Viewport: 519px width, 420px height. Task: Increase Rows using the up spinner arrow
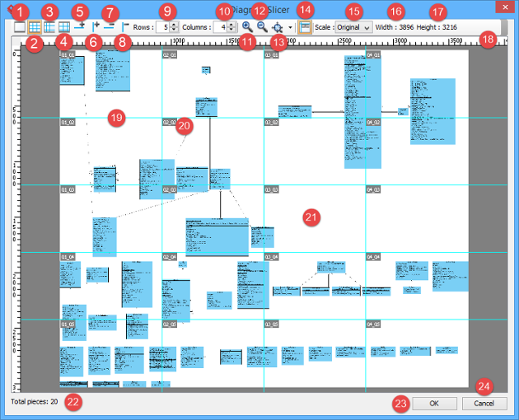[x=174, y=24]
